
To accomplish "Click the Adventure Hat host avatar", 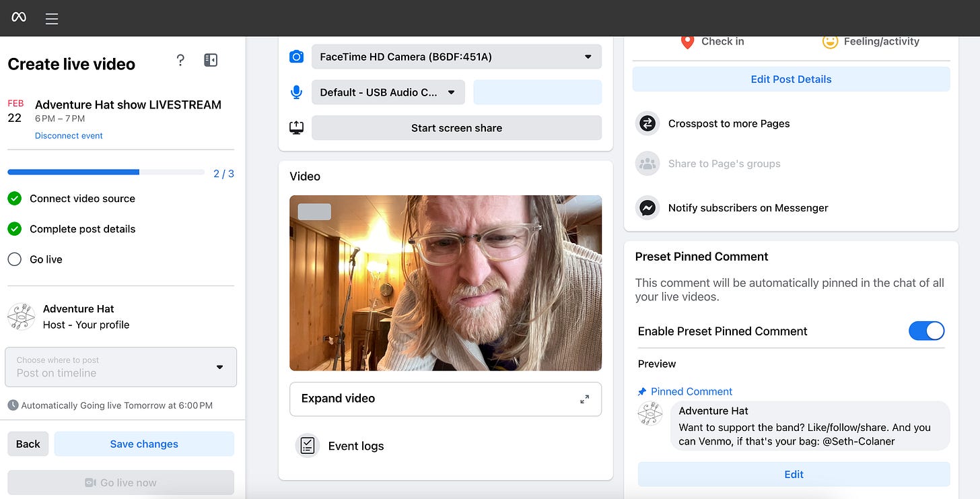I will 21,317.
